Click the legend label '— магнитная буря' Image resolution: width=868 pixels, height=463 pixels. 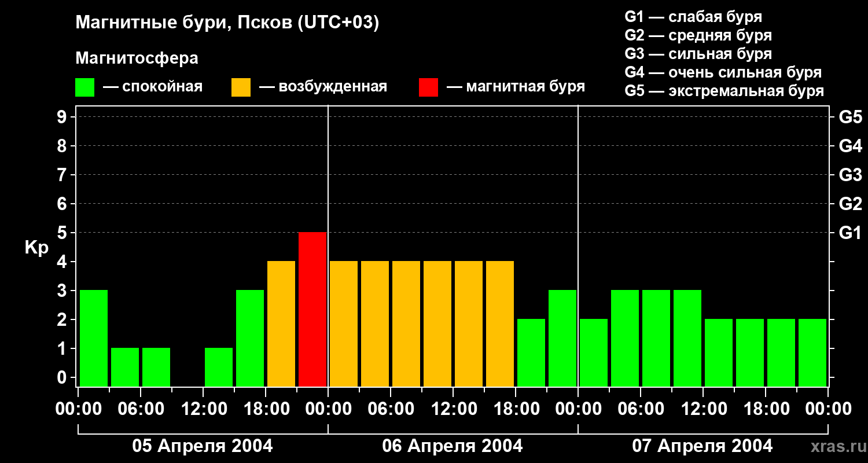516,87
